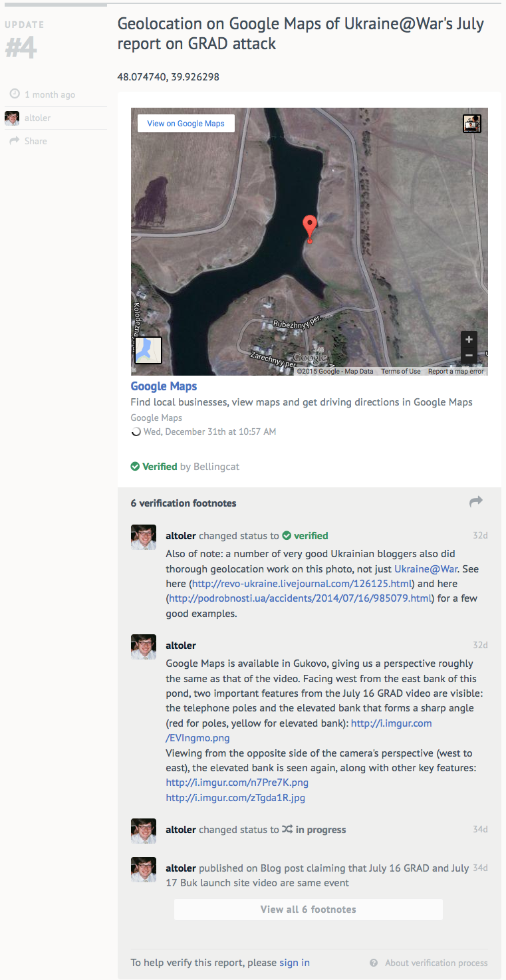Click the report title heading
The width and height of the screenshot is (506, 980).
point(301,34)
